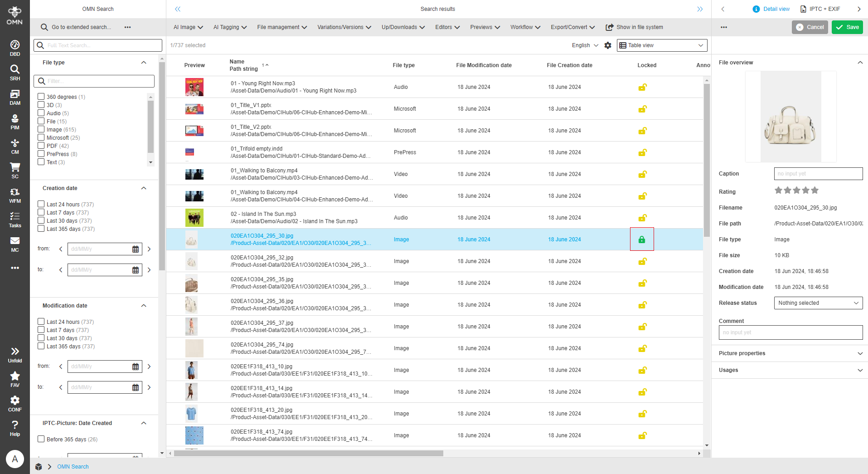
Task: Open the File management menu
Action: (282, 27)
